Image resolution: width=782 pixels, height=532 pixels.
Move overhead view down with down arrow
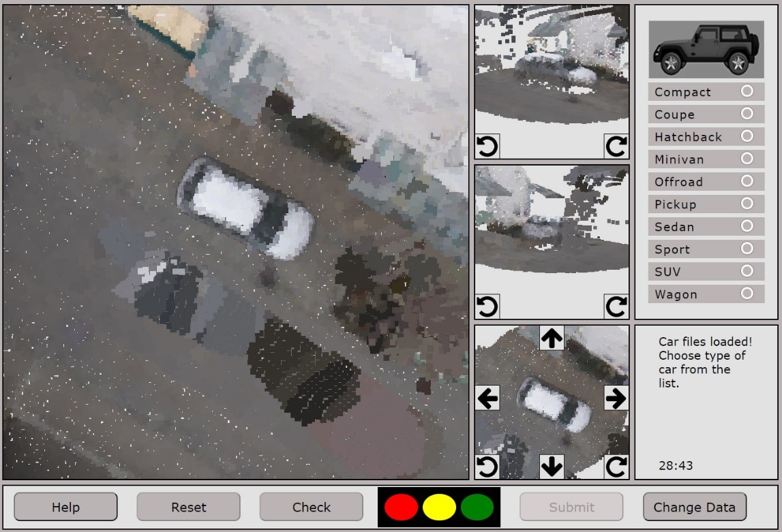(552, 467)
